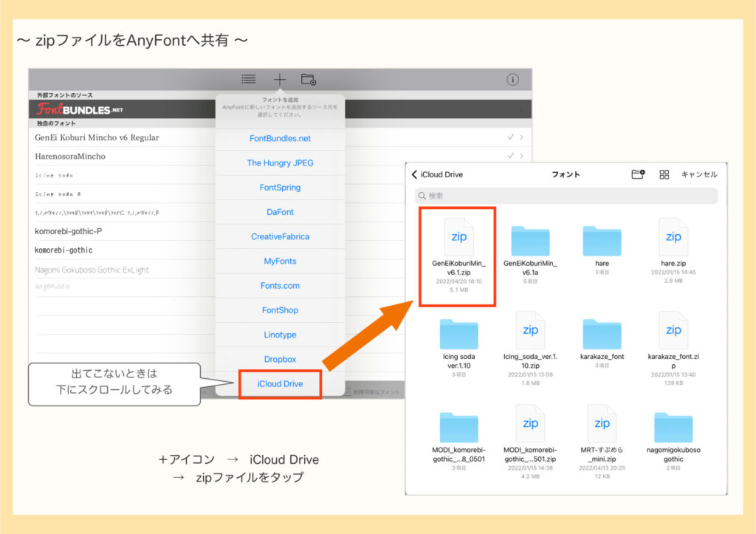Switch view with the grid icon in iCloud picker
This screenshot has width=756, height=534.
(x=664, y=174)
